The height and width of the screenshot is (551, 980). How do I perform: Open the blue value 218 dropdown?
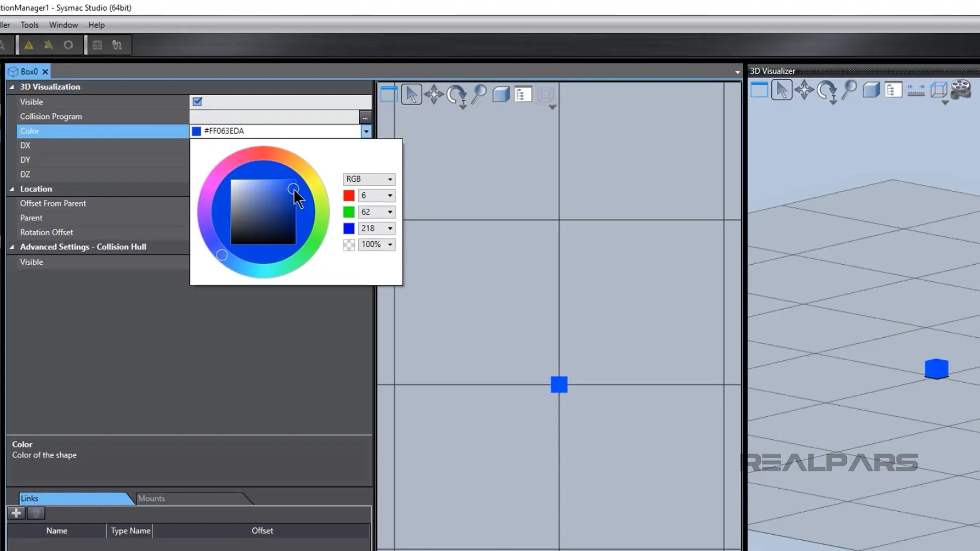[x=390, y=228]
